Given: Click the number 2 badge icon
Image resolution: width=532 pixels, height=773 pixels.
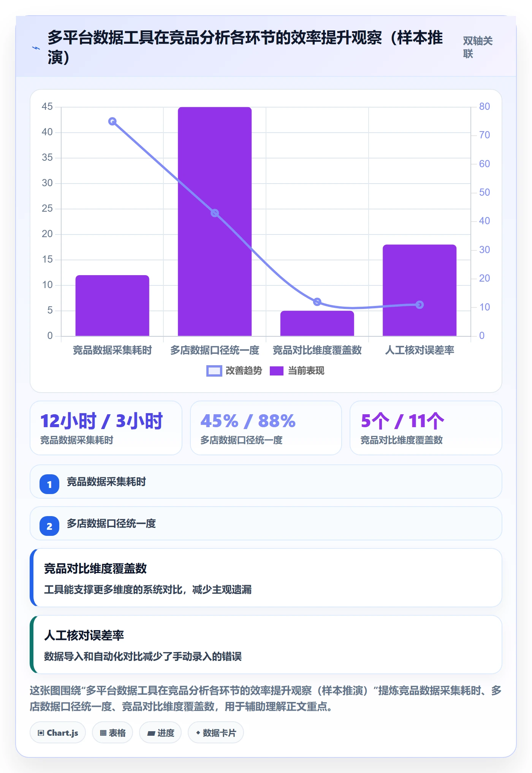Looking at the screenshot, I should [49, 526].
